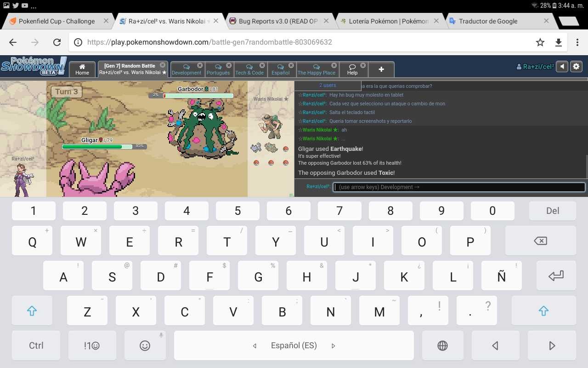
Task: Tap the globe language key
Action: pyautogui.click(x=442, y=345)
